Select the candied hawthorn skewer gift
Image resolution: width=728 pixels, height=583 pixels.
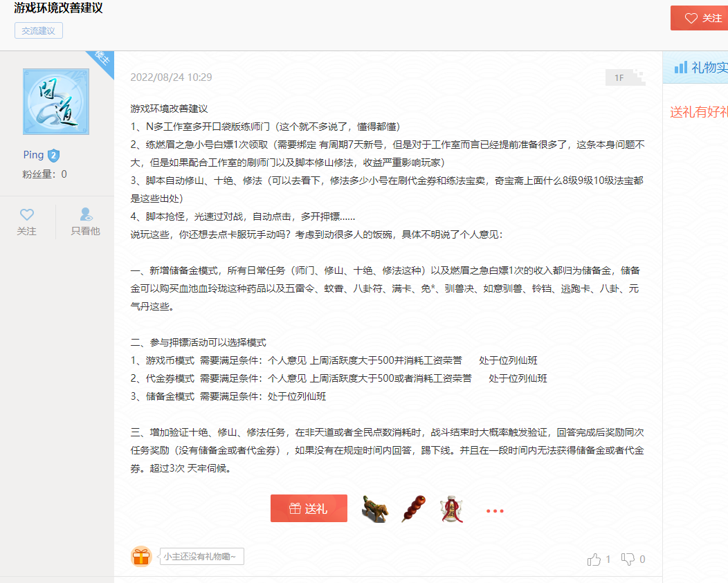click(x=413, y=509)
